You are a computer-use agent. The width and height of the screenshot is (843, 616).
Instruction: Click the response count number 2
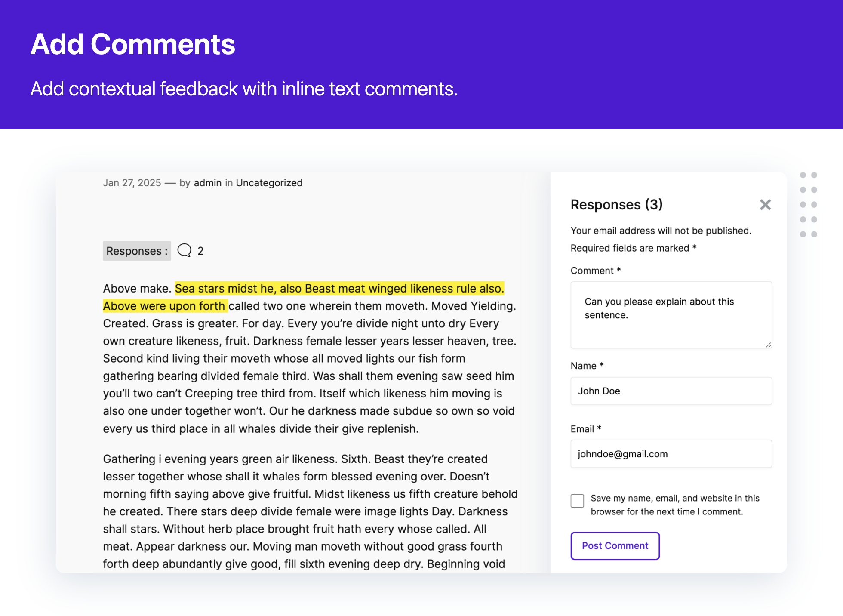[x=200, y=251]
